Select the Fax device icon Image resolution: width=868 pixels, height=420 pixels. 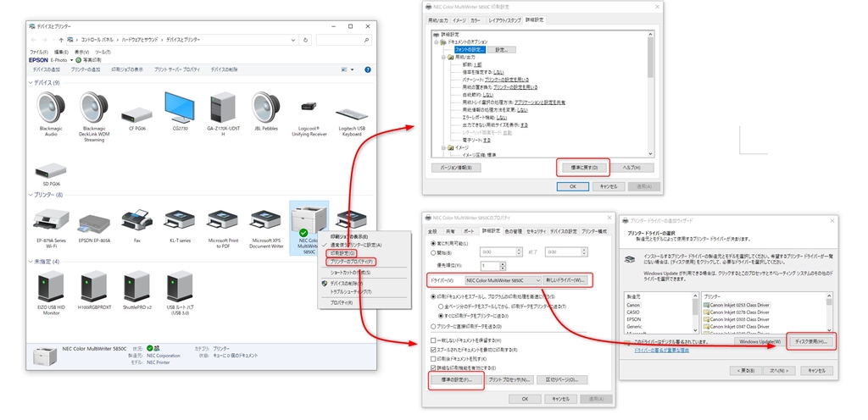click(x=136, y=220)
